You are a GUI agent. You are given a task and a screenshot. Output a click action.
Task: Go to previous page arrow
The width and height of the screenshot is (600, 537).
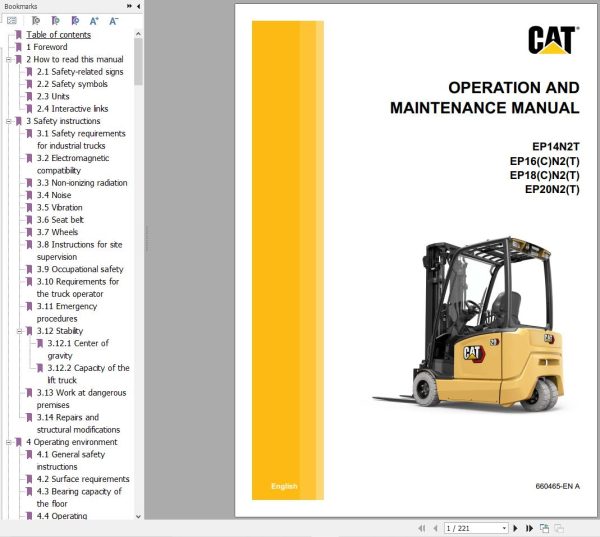click(435, 528)
